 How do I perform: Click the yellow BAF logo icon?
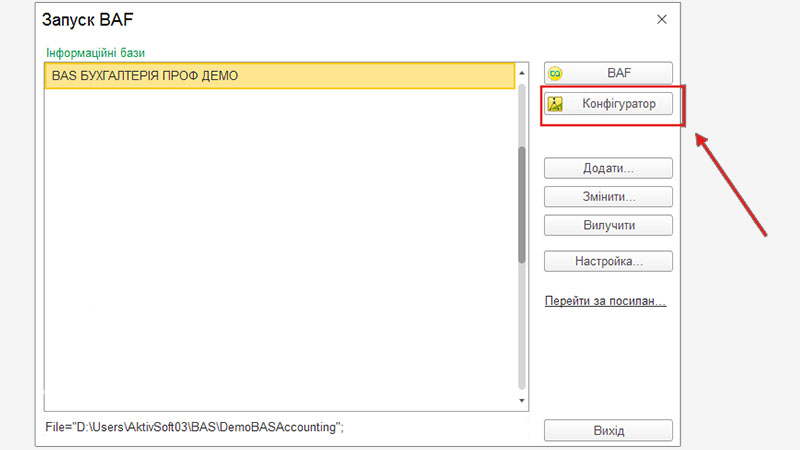pos(556,73)
